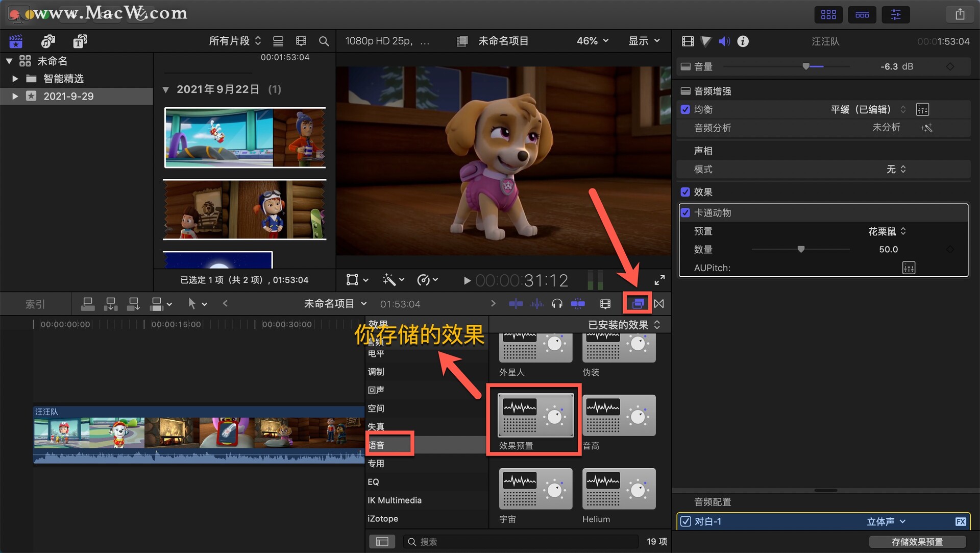Open the info inspector icon

pyautogui.click(x=743, y=41)
